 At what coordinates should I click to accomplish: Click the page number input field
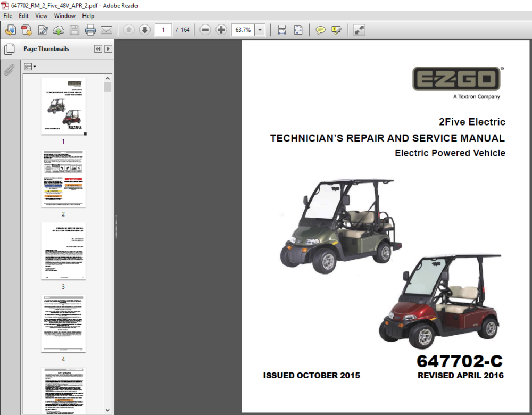(x=163, y=30)
